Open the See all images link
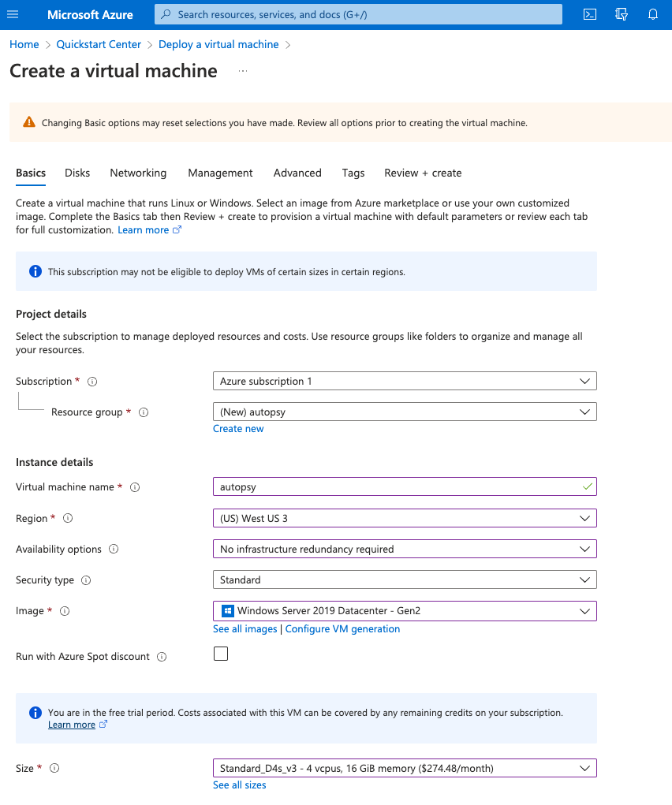 (x=245, y=629)
